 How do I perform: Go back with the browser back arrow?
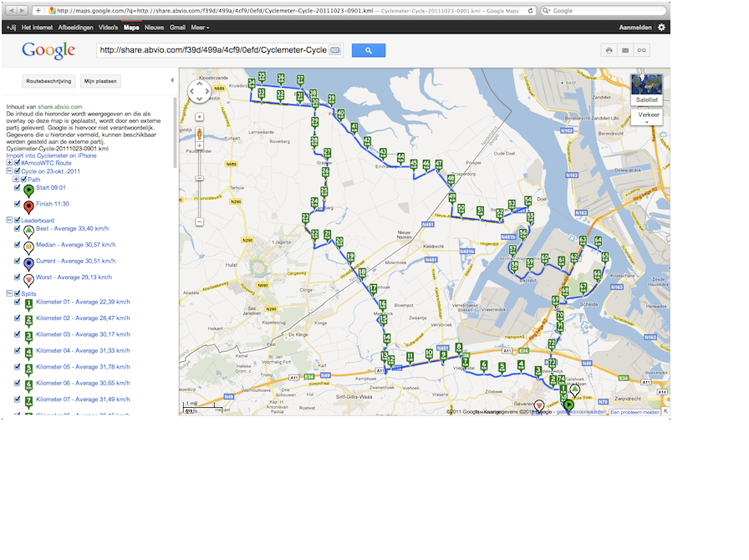coord(12,10)
